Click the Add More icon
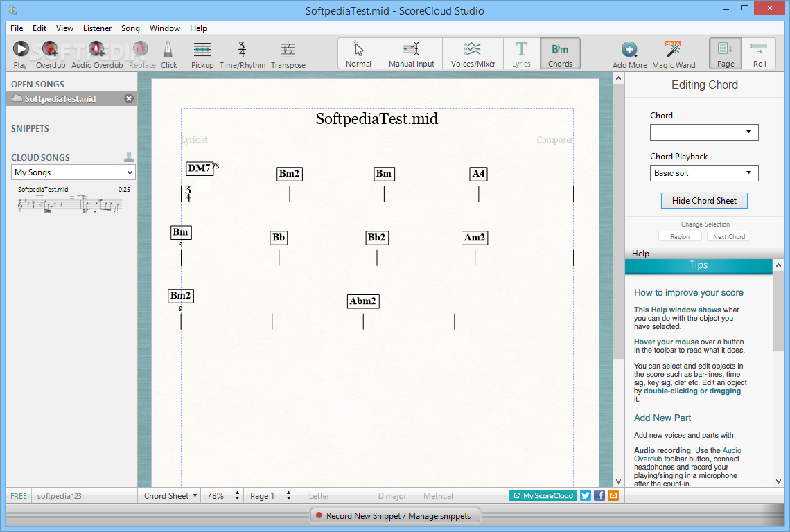This screenshot has height=532, width=790. [629, 49]
